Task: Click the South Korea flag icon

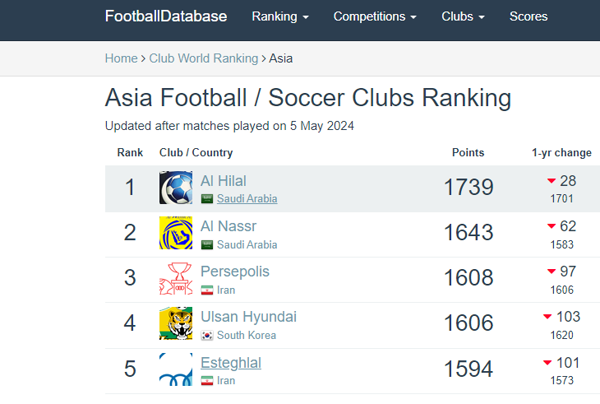Action: 207,336
